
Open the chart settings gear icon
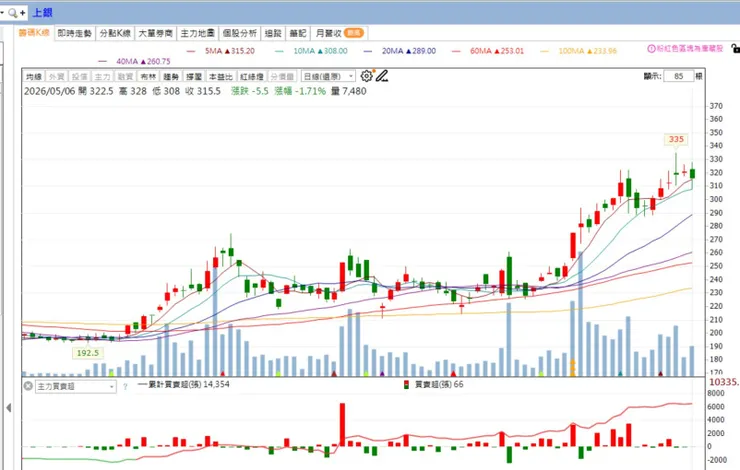366,76
